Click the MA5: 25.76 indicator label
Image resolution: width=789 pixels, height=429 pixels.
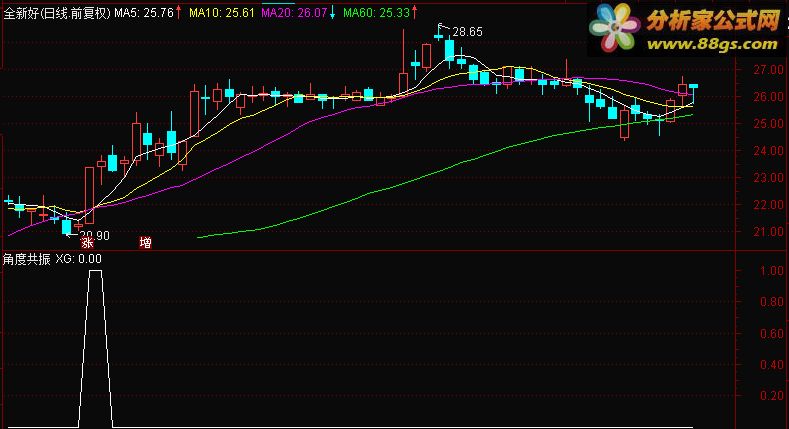(x=144, y=13)
